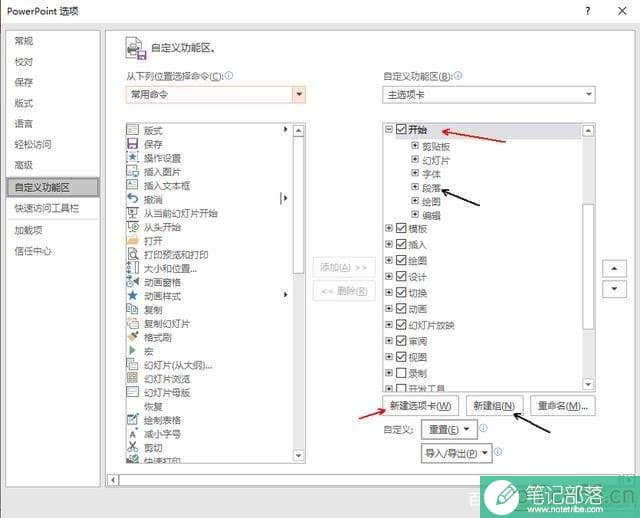Select the 幻灯片(从大纲)... command icon
This screenshot has width=640, height=518.
point(132,365)
